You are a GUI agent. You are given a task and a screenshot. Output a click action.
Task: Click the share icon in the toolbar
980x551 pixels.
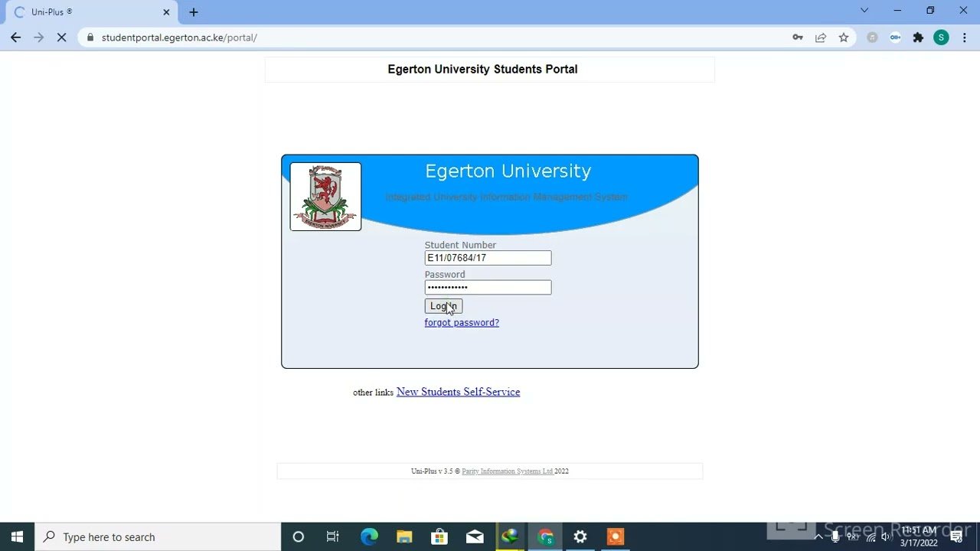click(820, 37)
